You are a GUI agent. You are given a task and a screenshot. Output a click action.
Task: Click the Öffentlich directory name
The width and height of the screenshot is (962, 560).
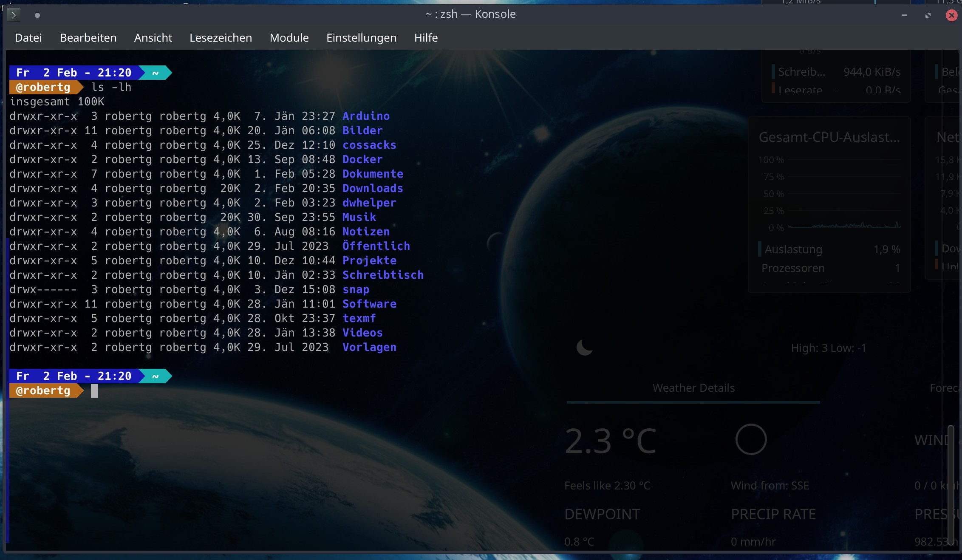pyautogui.click(x=376, y=246)
